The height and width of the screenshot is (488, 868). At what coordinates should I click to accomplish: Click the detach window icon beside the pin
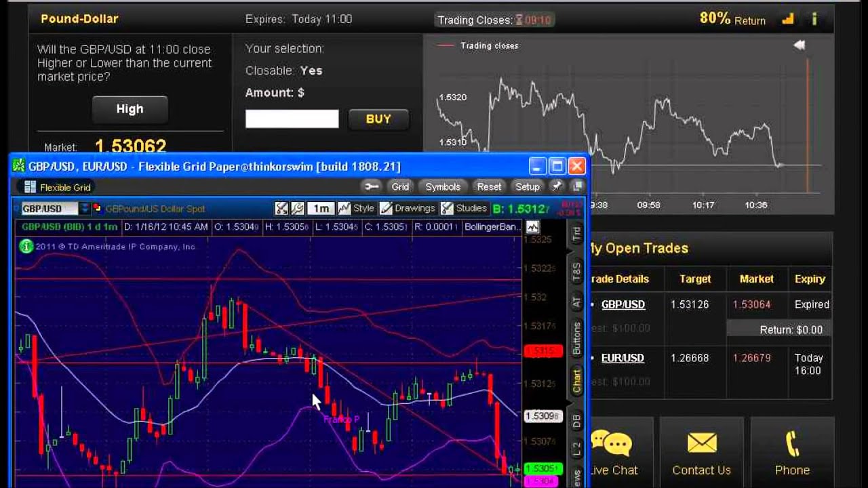pyautogui.click(x=577, y=186)
